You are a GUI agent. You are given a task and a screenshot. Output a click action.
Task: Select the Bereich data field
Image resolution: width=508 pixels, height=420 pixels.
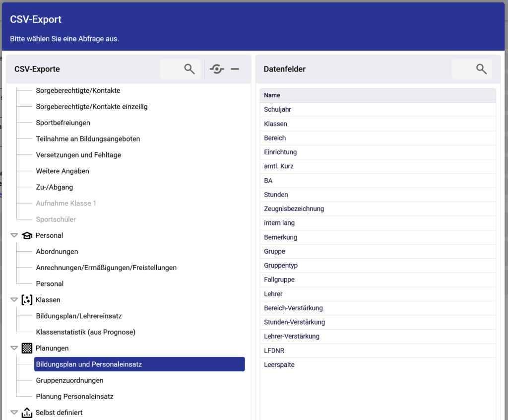tap(378, 138)
